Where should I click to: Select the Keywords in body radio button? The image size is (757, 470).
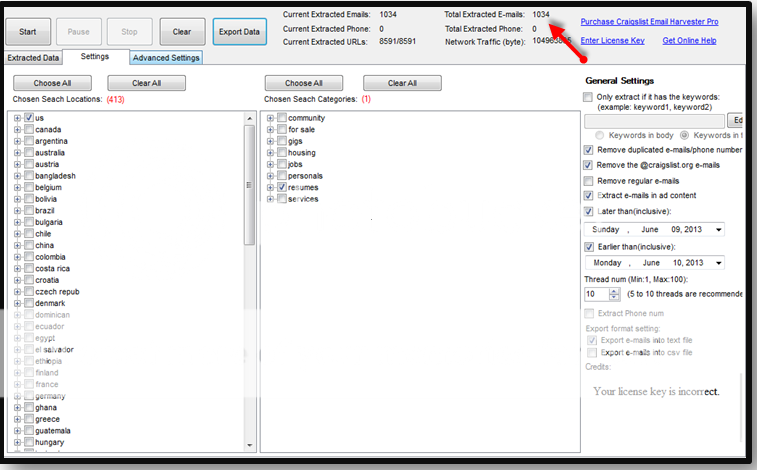tap(599, 135)
